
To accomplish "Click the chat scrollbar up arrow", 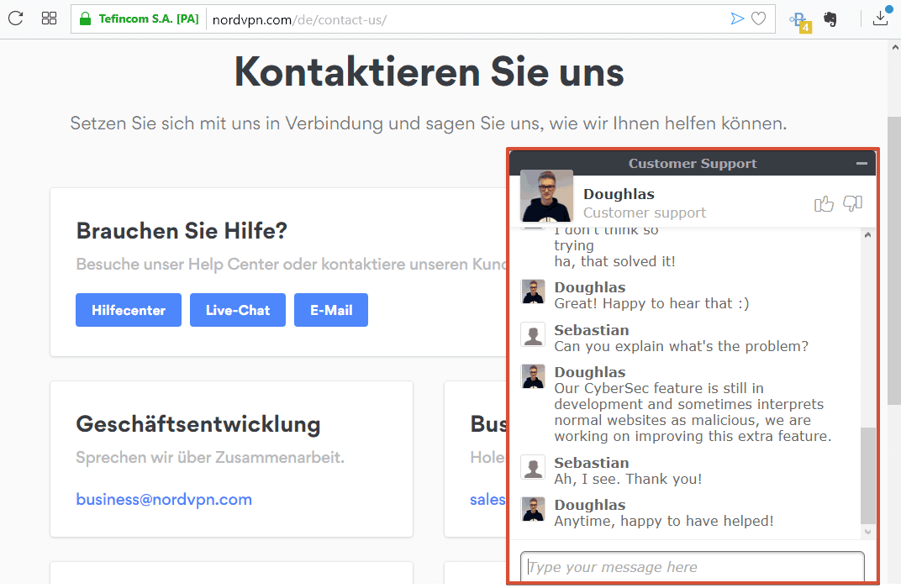I will pos(867,235).
